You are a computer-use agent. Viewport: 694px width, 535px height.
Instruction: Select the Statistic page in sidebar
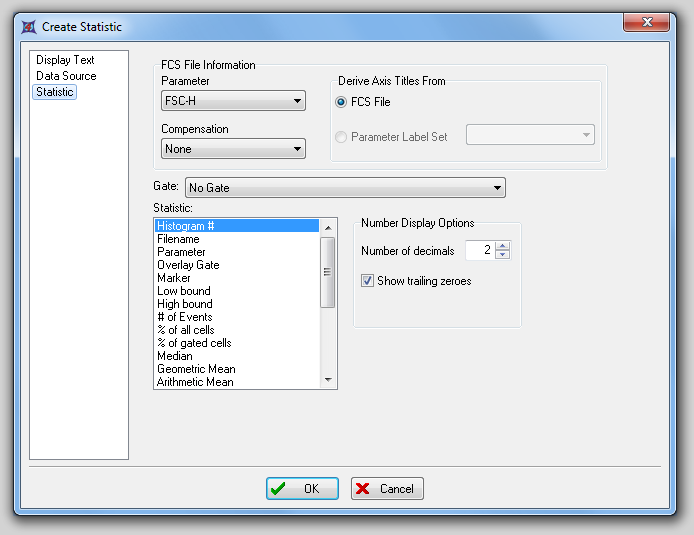pos(55,92)
